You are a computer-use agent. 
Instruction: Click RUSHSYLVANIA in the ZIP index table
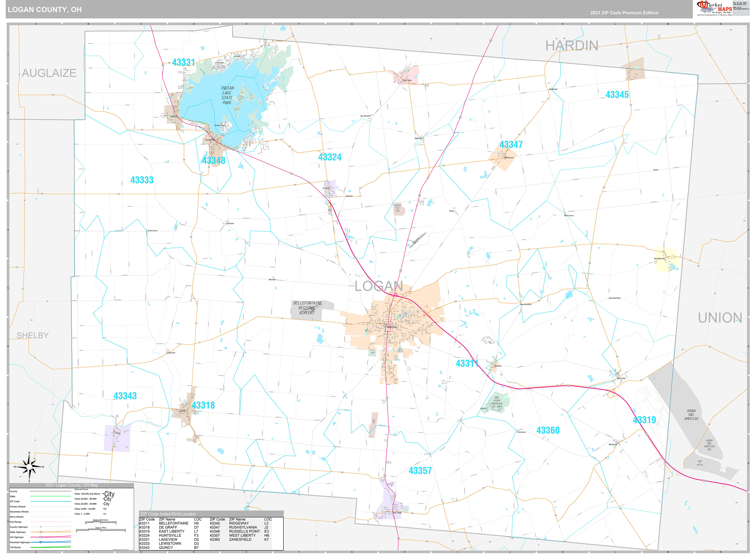coord(243,527)
